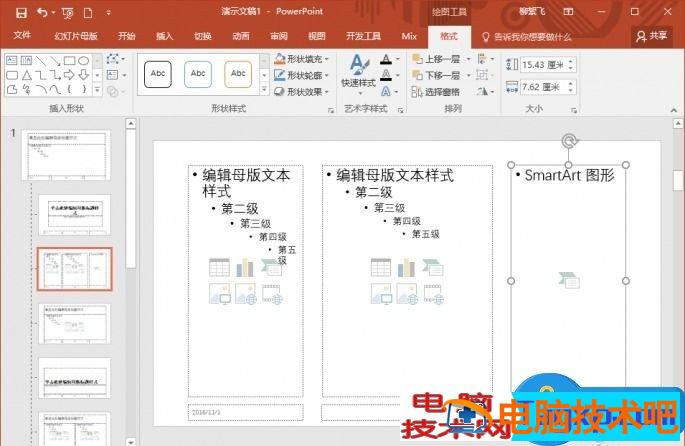Open 形状轮廓 shape outline dropdown
The width and height of the screenshot is (685, 446).
[x=301, y=75]
